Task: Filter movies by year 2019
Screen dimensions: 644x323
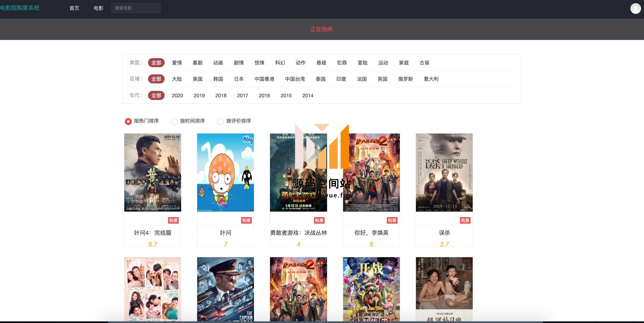Action: tap(199, 95)
